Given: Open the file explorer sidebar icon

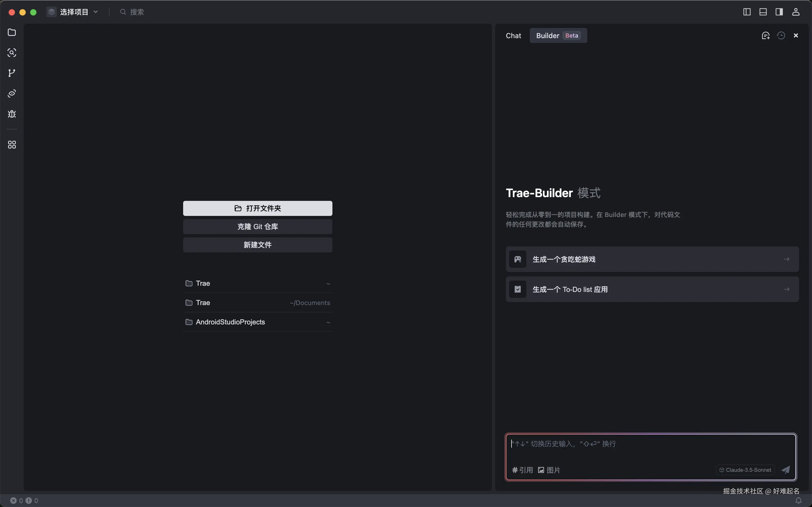Looking at the screenshot, I should [12, 32].
